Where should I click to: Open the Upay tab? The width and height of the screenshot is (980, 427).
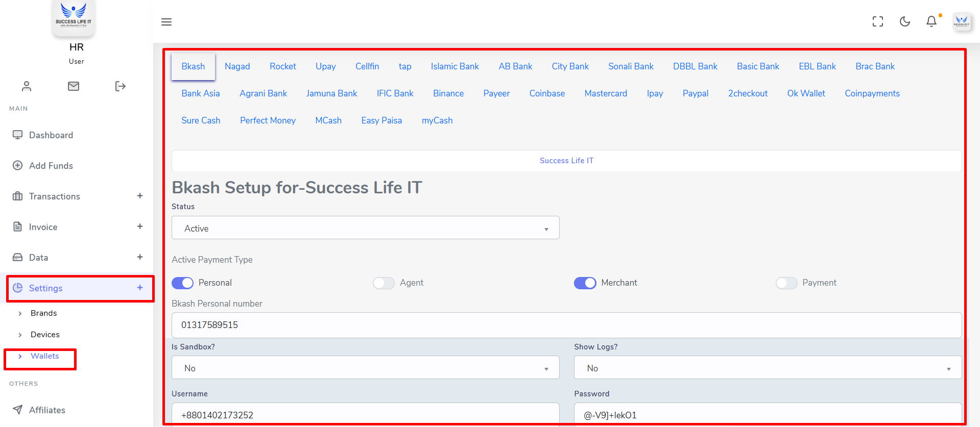(326, 66)
